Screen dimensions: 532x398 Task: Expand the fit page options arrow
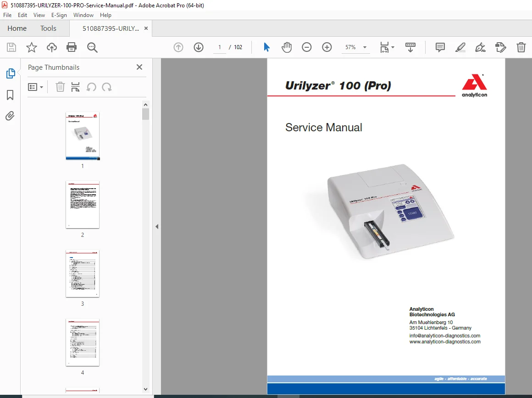pos(393,47)
